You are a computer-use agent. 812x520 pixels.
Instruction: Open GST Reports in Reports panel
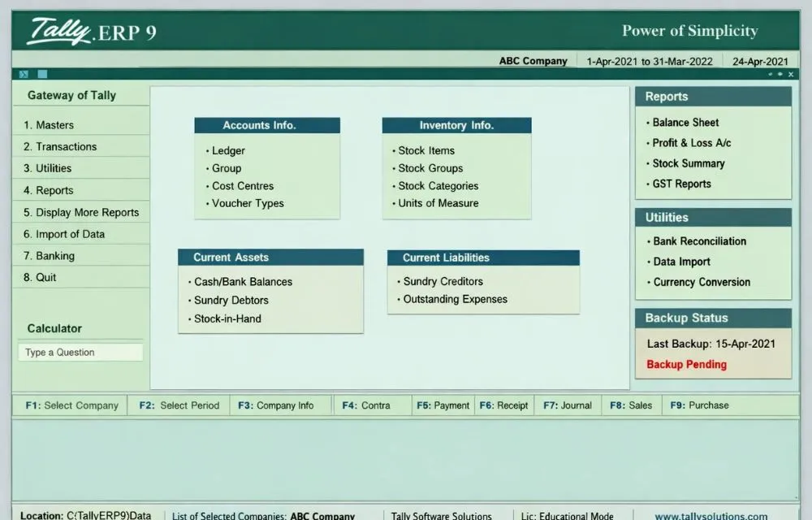pos(681,184)
